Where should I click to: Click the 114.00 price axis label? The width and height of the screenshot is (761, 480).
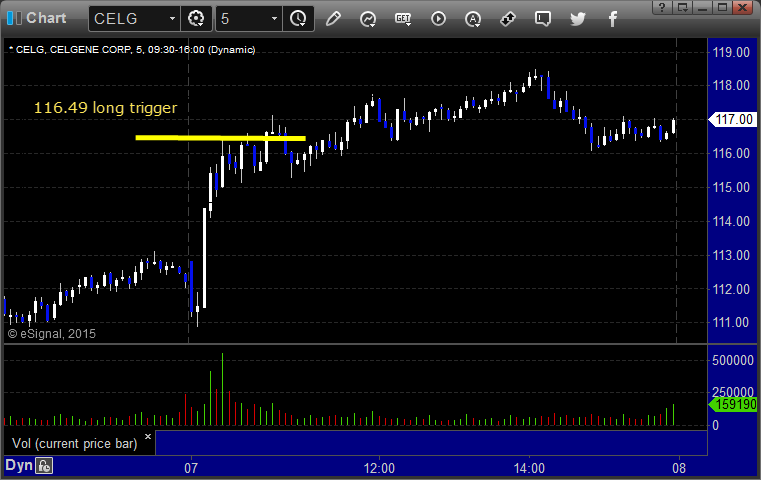[731, 221]
